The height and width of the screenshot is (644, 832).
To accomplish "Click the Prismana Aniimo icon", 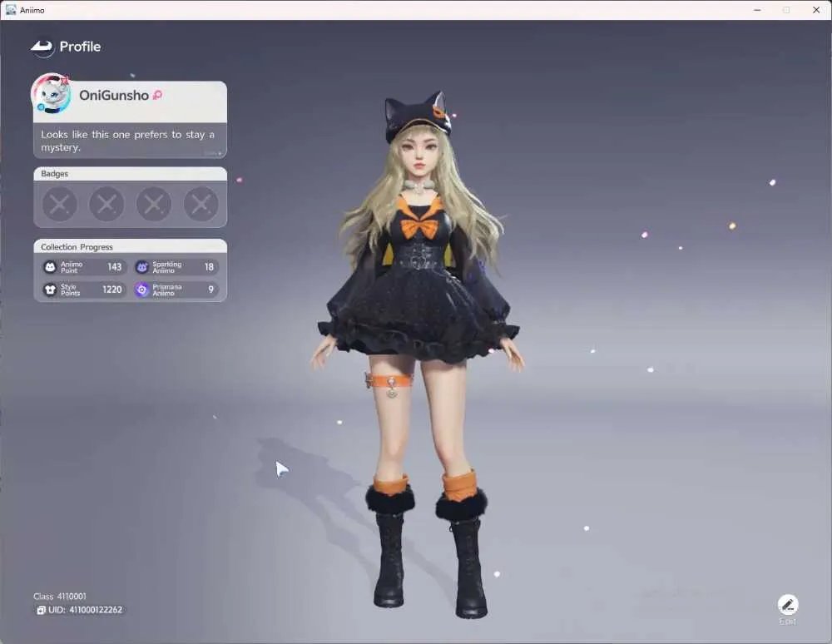I will [141, 290].
